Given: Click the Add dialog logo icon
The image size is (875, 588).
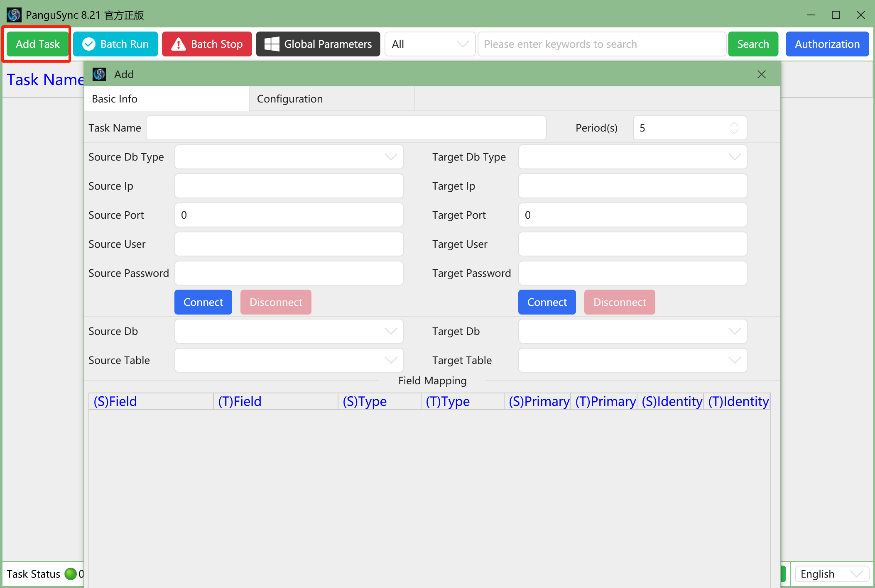Looking at the screenshot, I should [99, 74].
